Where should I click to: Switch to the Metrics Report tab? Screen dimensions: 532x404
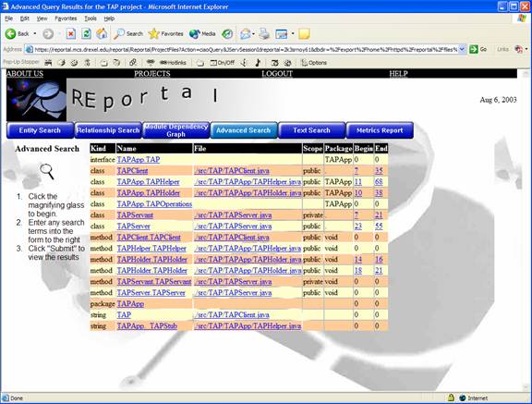point(380,130)
